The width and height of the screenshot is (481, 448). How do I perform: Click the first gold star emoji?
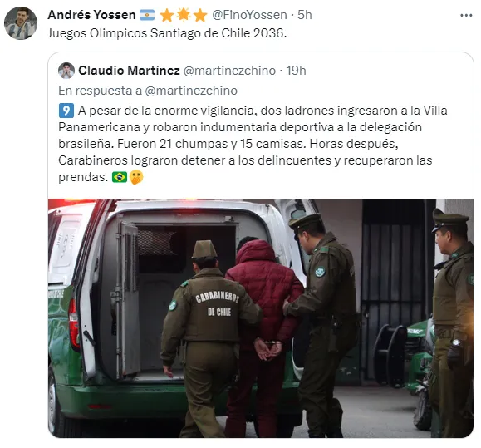[x=167, y=15]
